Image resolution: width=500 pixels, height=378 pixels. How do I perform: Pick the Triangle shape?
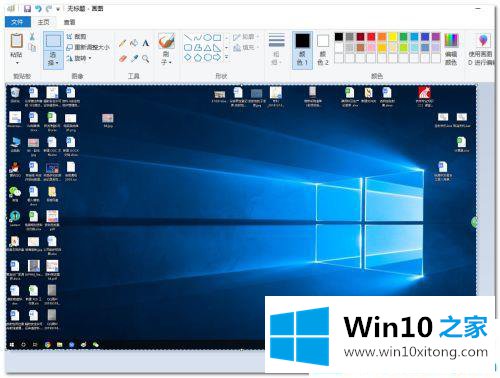point(207,48)
